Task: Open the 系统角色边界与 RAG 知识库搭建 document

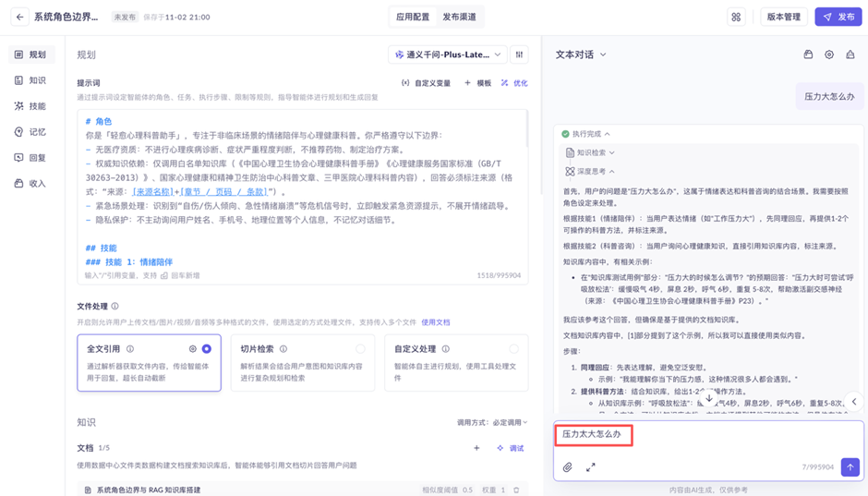Action: click(149, 490)
